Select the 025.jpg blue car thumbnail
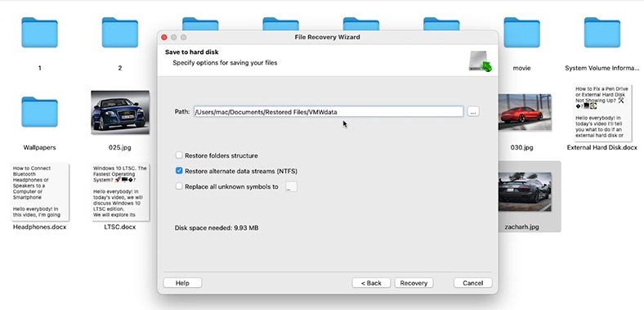 point(120,112)
